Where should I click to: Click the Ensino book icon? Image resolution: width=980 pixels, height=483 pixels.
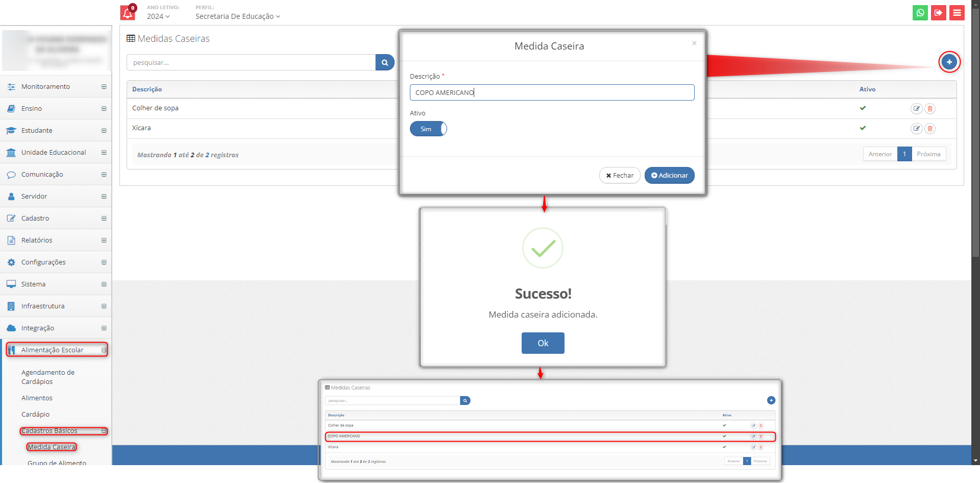coord(11,109)
